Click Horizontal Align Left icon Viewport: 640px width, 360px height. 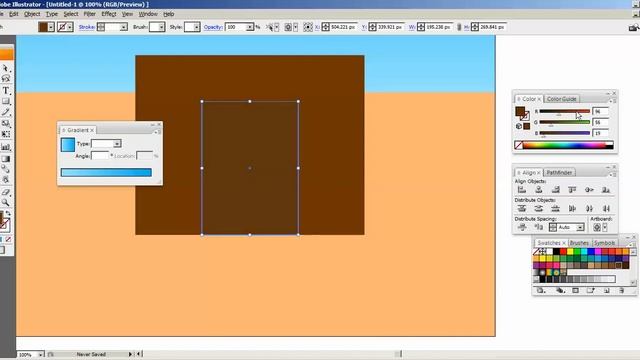point(522,189)
